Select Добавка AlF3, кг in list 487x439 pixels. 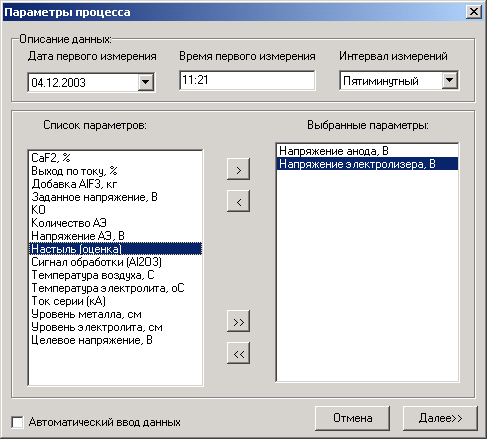click(115, 184)
